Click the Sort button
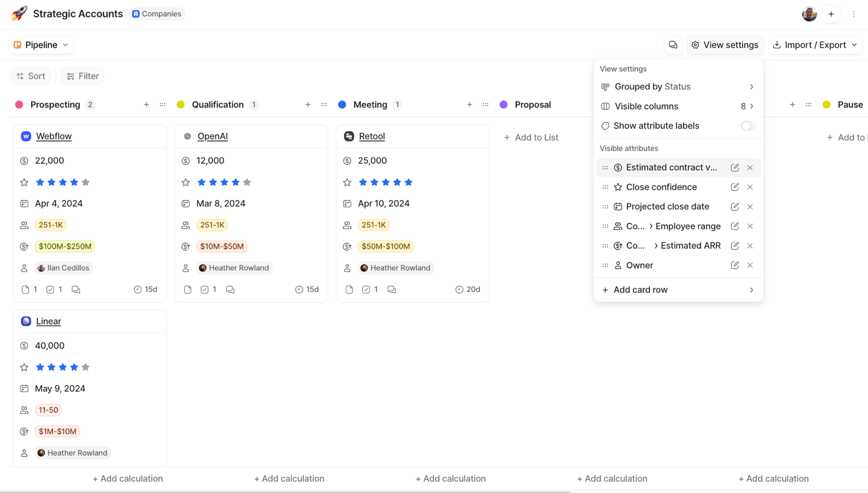 tap(30, 76)
